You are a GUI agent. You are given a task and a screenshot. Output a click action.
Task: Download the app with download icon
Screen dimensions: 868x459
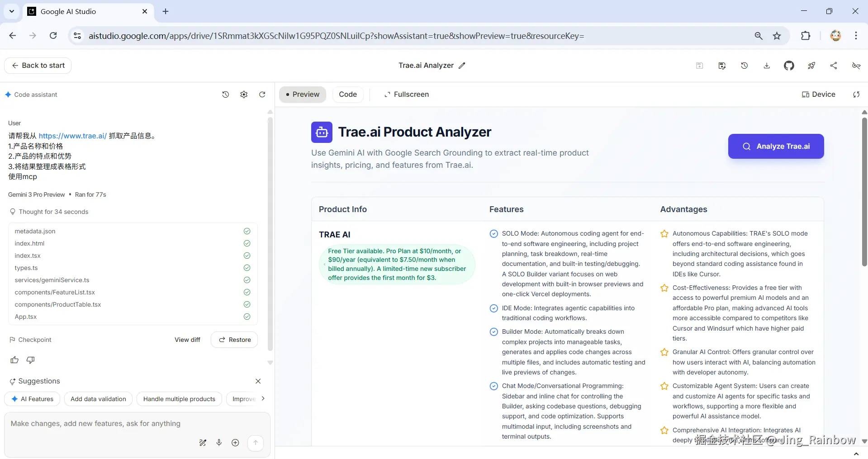click(767, 66)
